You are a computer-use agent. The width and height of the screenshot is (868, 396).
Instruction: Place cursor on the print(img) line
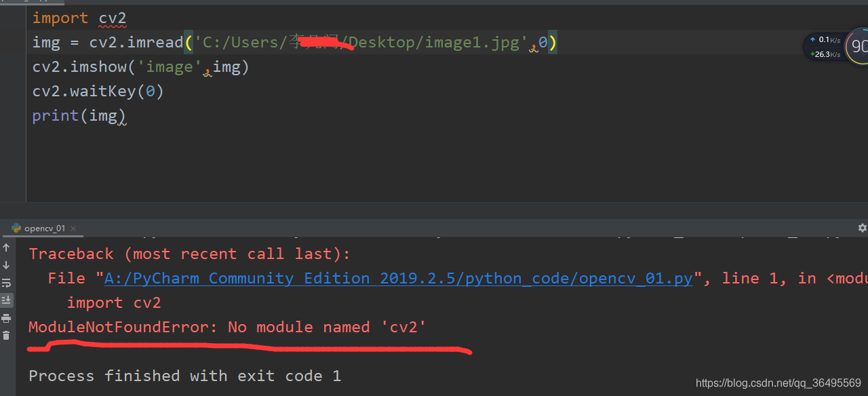click(79, 115)
